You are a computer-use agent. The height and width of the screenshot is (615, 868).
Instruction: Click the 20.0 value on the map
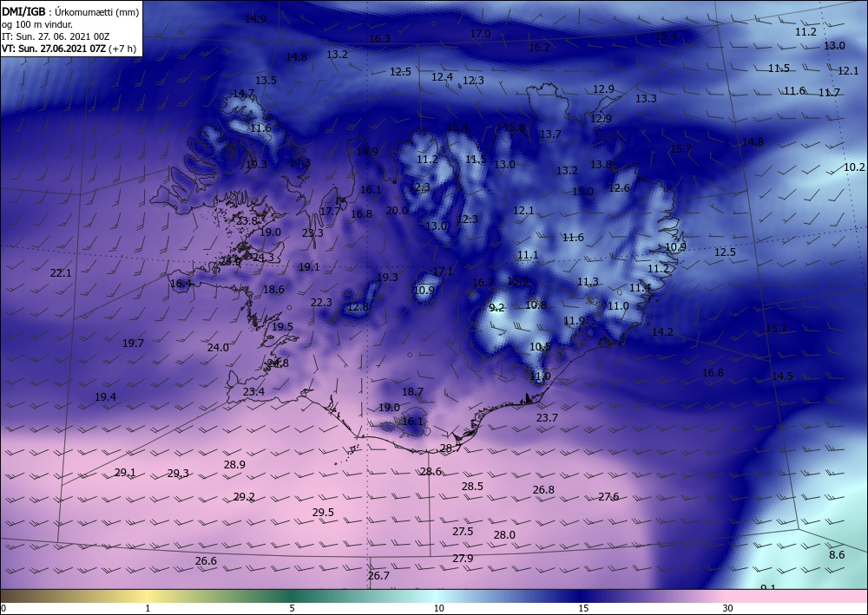397,211
